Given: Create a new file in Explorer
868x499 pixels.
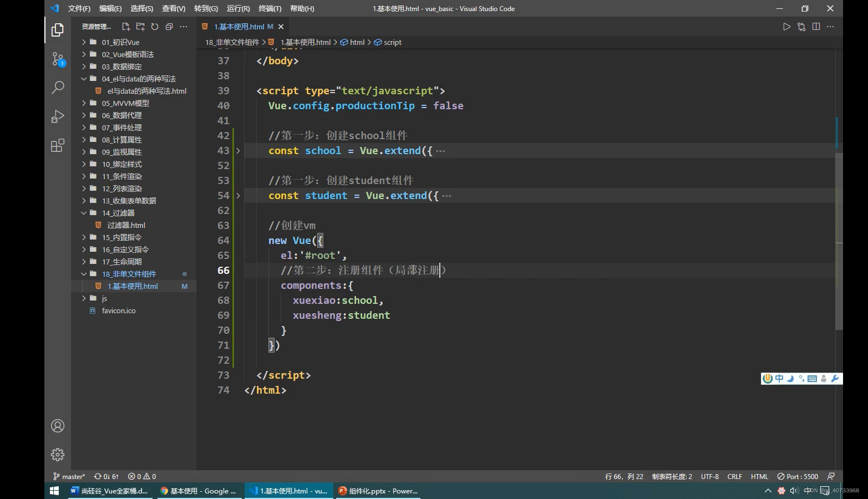Looking at the screenshot, I should point(126,27).
